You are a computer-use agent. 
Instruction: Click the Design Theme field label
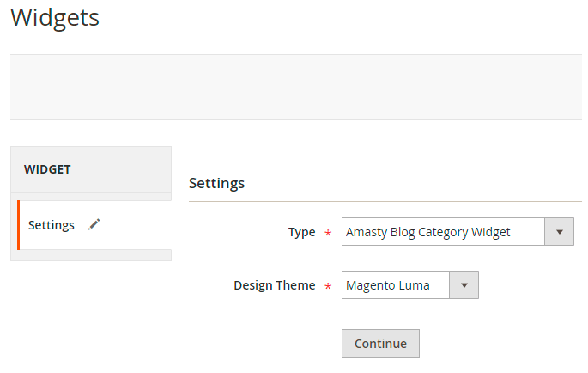tap(274, 285)
